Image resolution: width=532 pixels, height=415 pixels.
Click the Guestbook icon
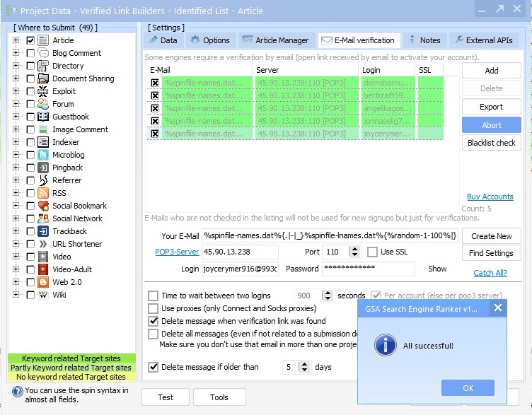tap(43, 117)
